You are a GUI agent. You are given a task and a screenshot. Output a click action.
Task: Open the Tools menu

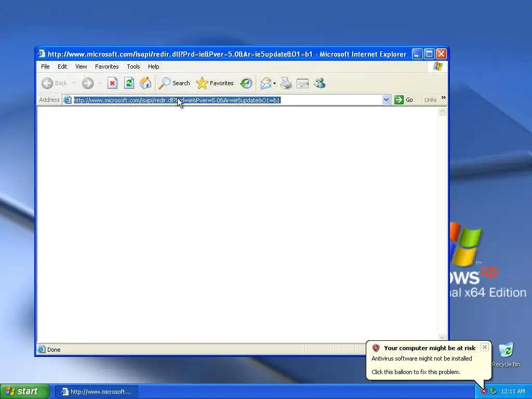pos(134,66)
